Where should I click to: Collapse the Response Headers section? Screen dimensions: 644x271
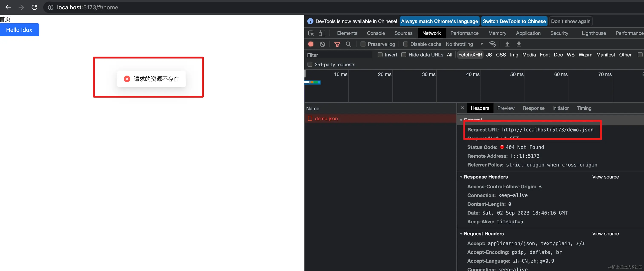coord(461,177)
